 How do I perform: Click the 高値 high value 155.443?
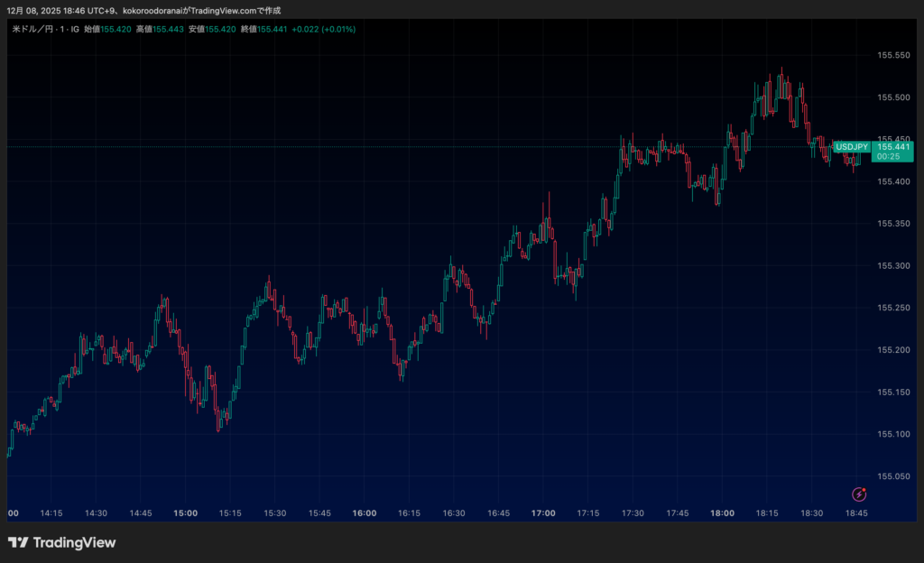click(x=168, y=29)
